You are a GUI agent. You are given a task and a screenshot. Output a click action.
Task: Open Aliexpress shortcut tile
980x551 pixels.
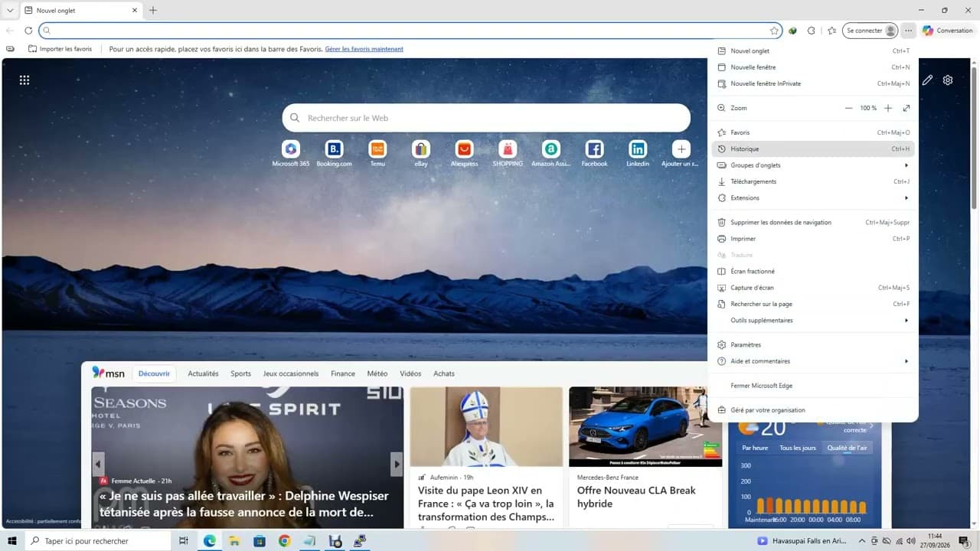pyautogui.click(x=464, y=153)
